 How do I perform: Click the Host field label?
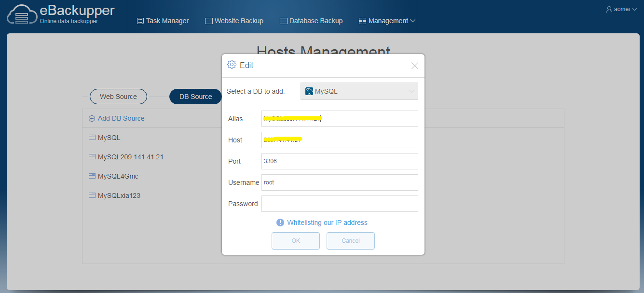[x=235, y=140]
